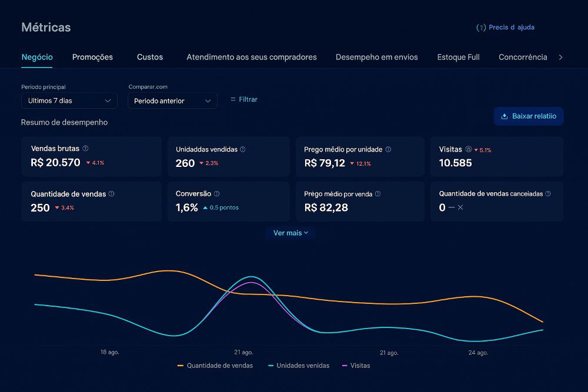Screen dimensions: 588x392
Task: Toggle Visitas series in chart legend
Action: [x=356, y=366]
